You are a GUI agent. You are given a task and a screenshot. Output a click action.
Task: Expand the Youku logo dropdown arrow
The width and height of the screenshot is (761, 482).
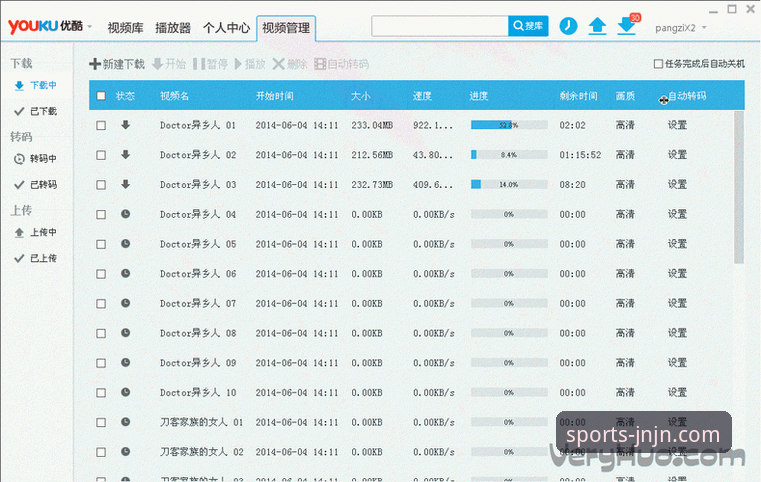coord(90,27)
